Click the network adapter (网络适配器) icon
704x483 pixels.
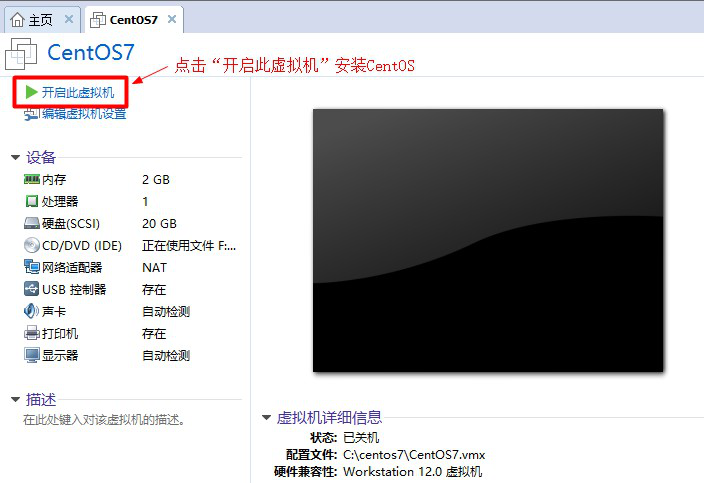(x=32, y=267)
